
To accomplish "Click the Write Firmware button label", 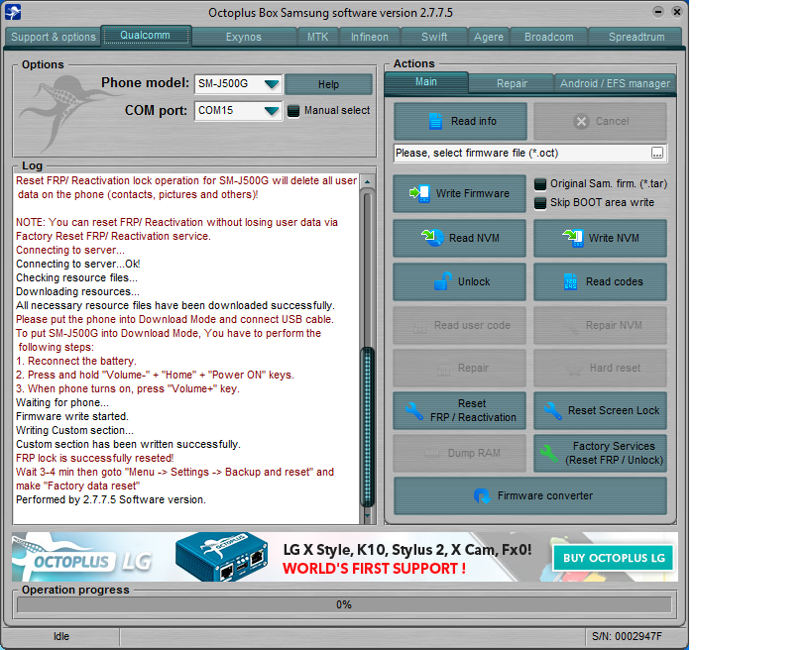I will coord(472,193).
